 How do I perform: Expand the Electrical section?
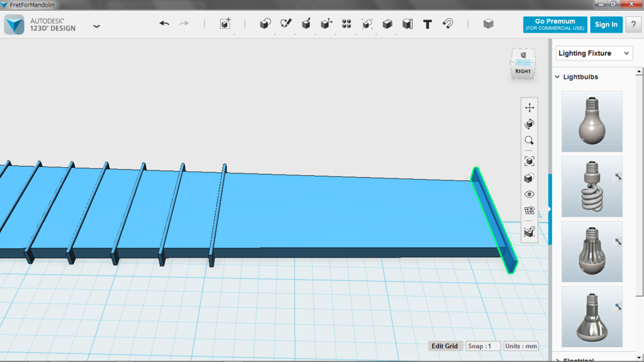click(x=557, y=360)
